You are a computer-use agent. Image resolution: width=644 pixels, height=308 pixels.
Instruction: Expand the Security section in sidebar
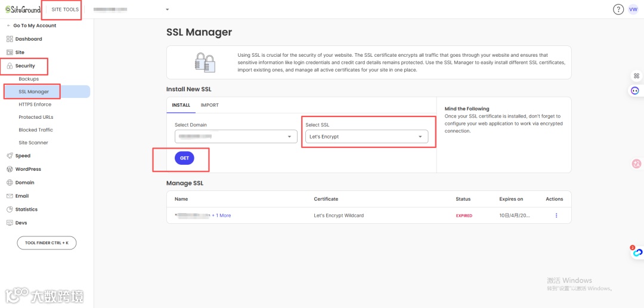pos(25,66)
